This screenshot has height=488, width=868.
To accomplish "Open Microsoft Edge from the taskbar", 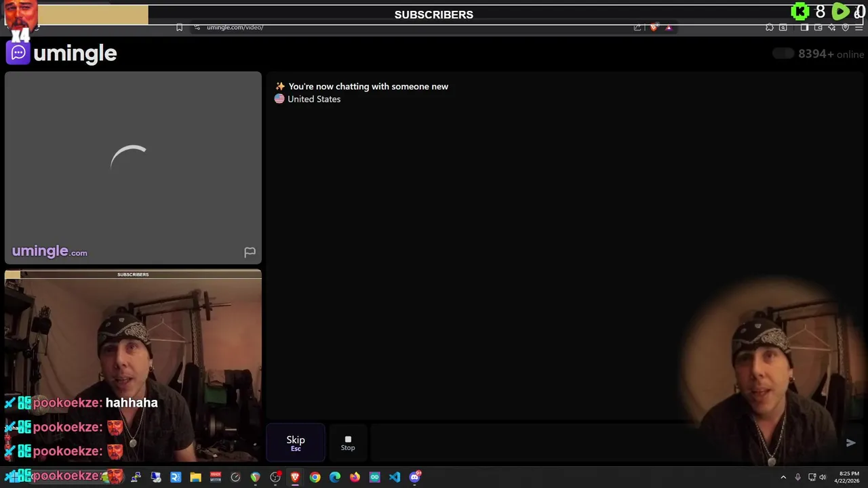I will [x=335, y=477].
